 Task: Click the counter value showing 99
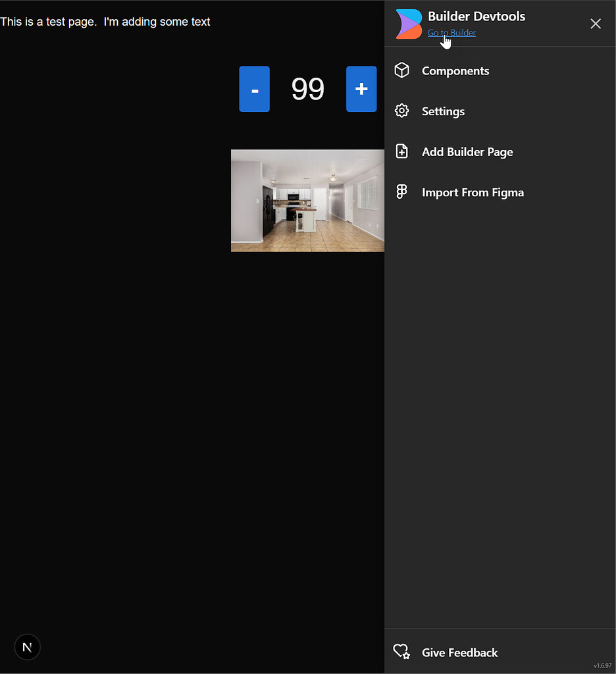pos(307,89)
